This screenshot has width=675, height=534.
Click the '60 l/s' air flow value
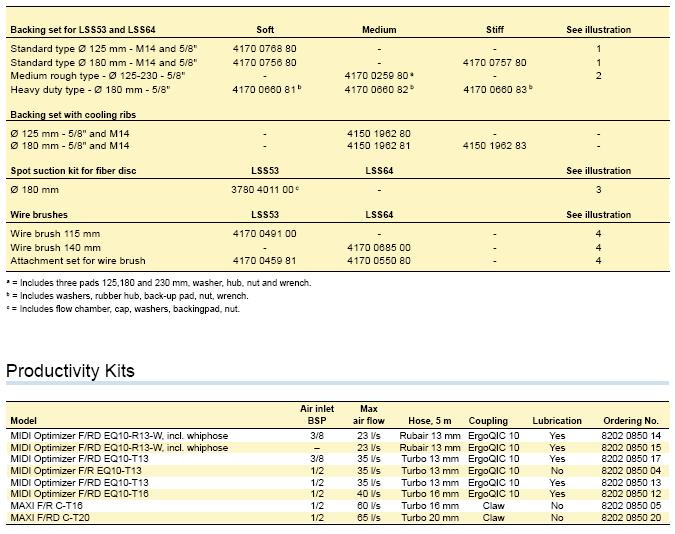[x=368, y=506]
